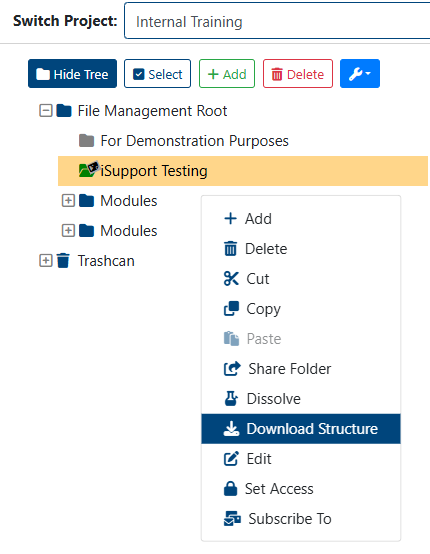Click the second Modules folder icon
This screenshot has height=554, width=430.
[87, 231]
